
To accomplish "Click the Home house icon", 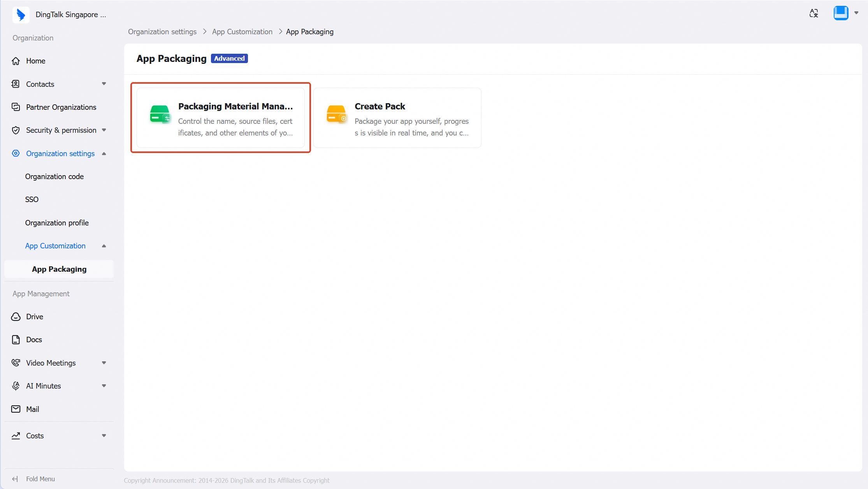I will click(16, 61).
